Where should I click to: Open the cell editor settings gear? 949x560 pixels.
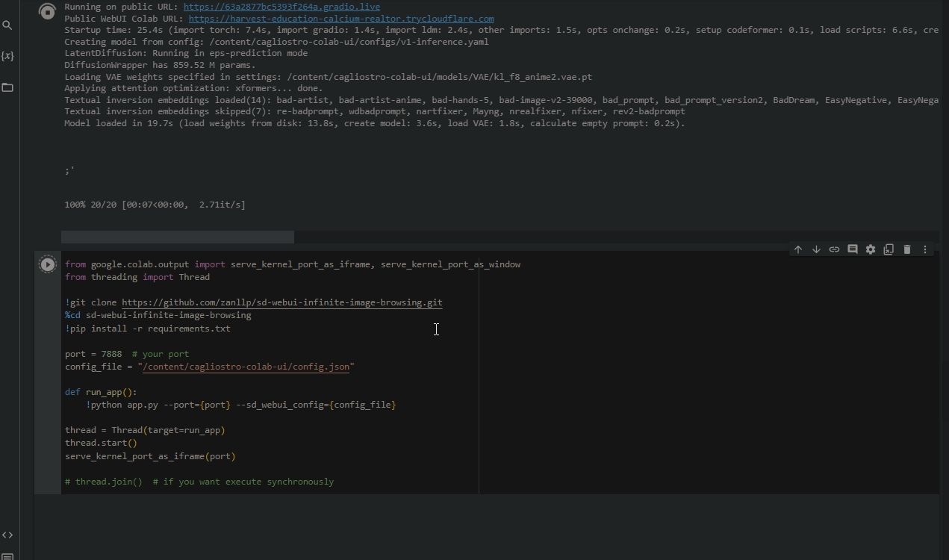point(871,249)
